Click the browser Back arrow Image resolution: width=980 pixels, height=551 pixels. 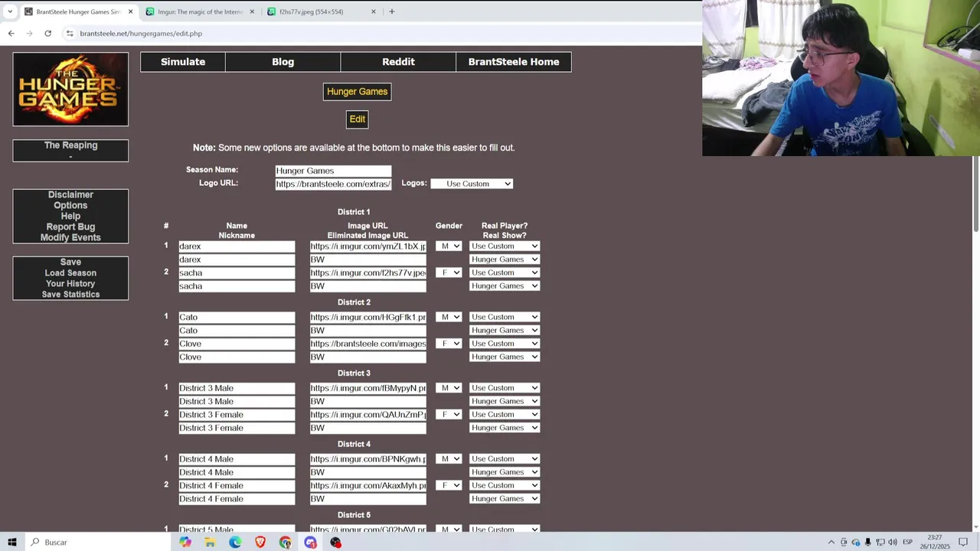pos(11,34)
